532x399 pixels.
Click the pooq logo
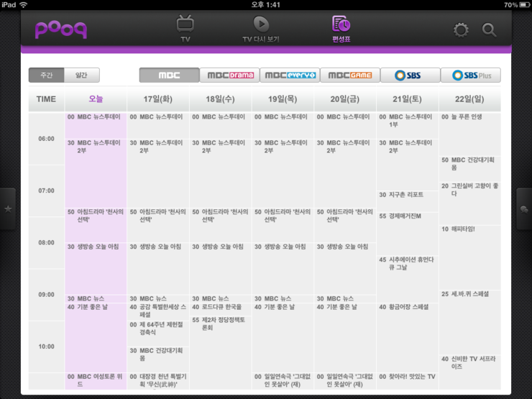[x=61, y=29]
